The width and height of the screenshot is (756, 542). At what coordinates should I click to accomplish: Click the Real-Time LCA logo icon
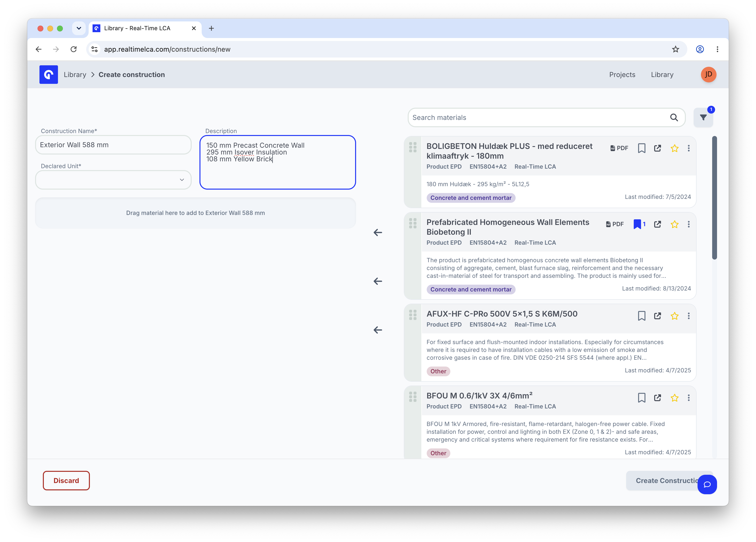[x=49, y=74]
